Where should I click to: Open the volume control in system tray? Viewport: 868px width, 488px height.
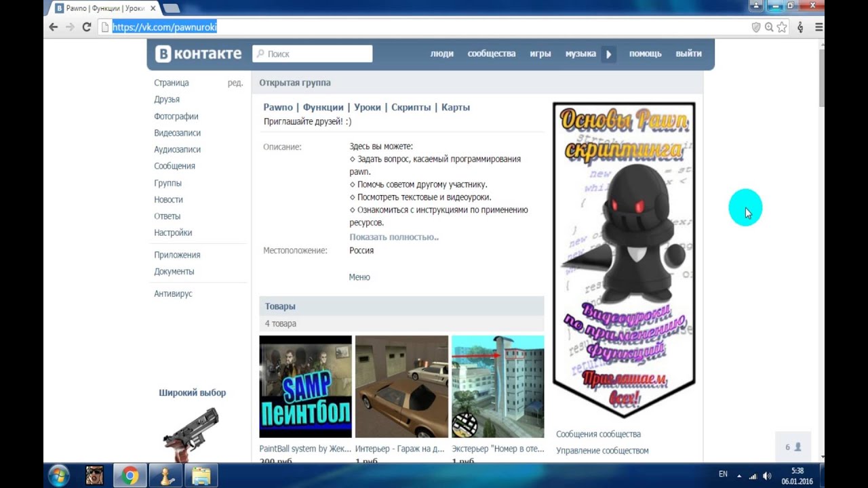click(x=766, y=476)
